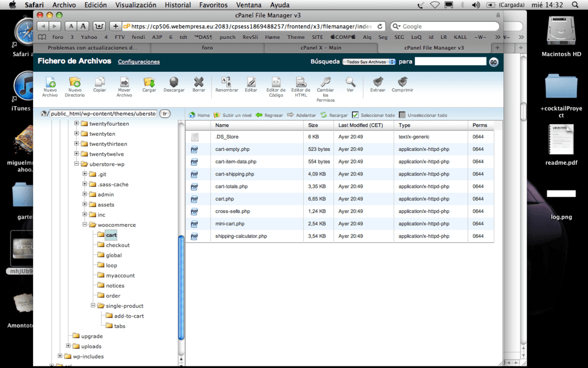Click Subir un nivel

(x=232, y=115)
